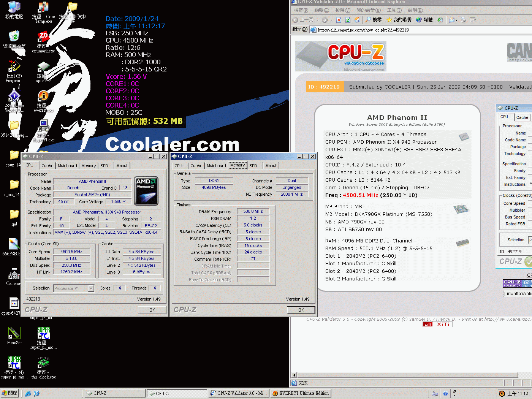Launch Internet Explorer from quick launch bar
This screenshot has width=532, height=399.
[28, 394]
